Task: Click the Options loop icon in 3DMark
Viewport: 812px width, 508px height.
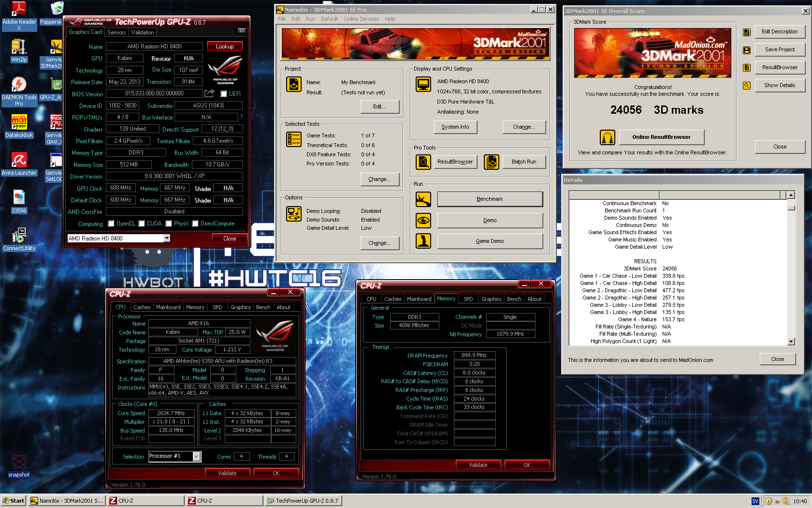Action: click(294, 213)
